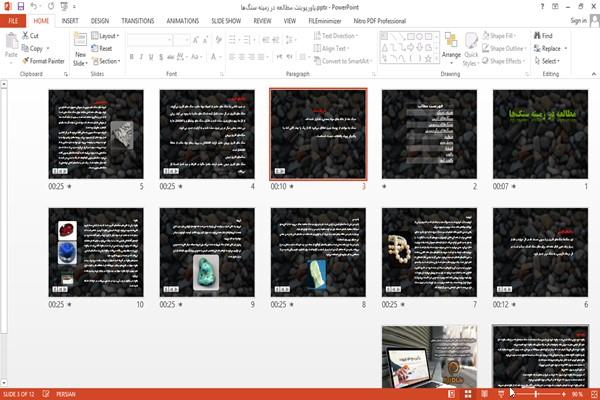The width and height of the screenshot is (600, 400).
Task: Open the Shape Fill dropdown
Action: point(500,36)
